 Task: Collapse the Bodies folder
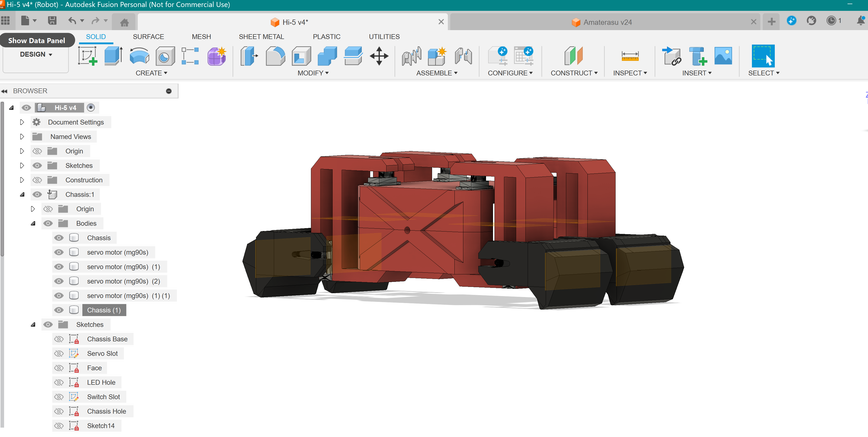tap(33, 223)
